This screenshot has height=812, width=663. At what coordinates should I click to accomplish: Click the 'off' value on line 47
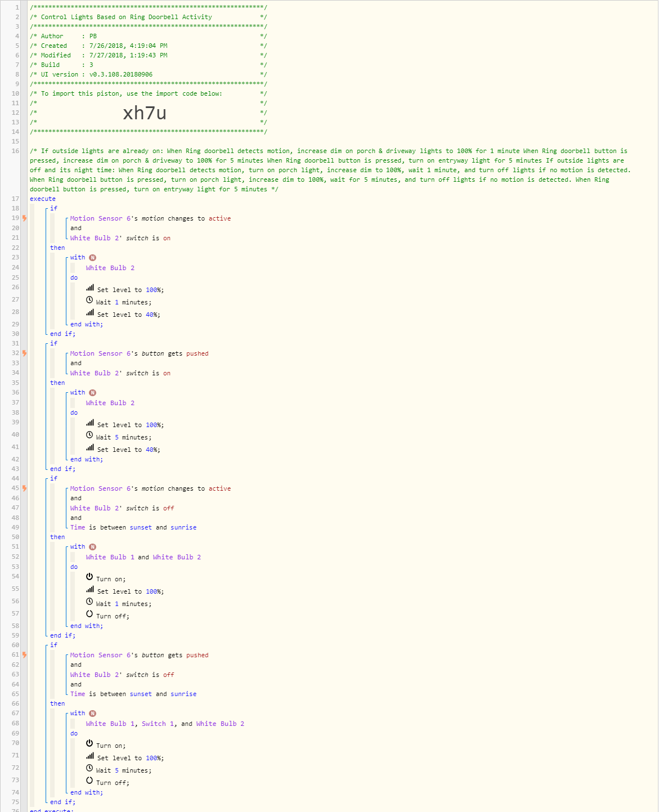click(169, 508)
